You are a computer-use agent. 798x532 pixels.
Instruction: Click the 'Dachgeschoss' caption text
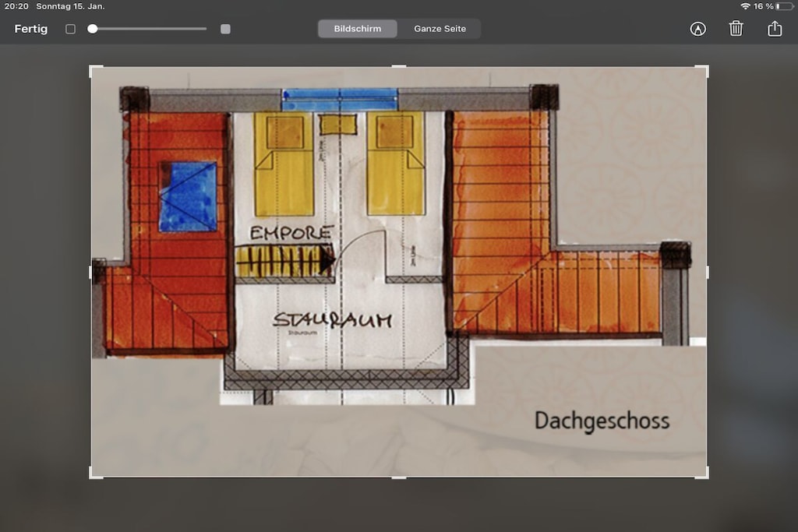coord(602,421)
